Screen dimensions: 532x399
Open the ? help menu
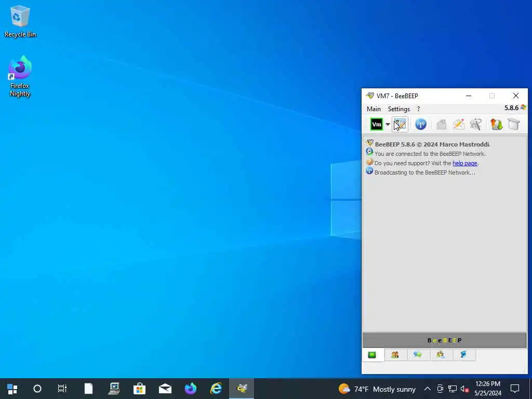(418, 109)
